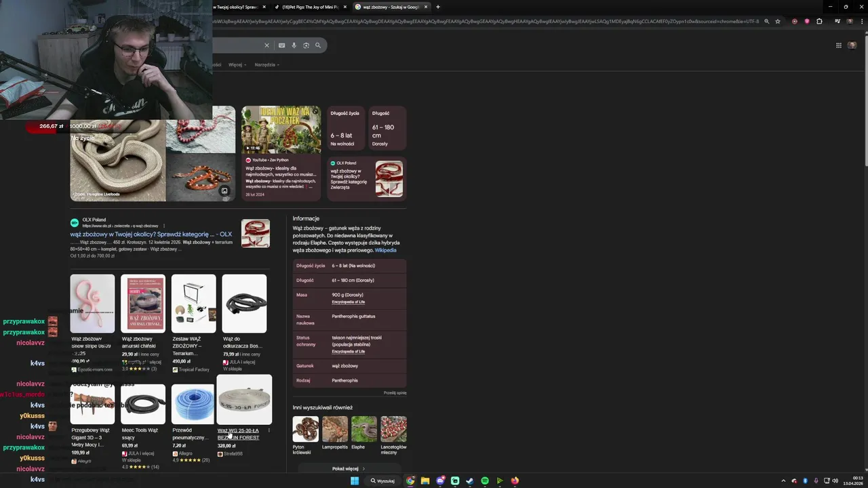Open three-dot options for the OLX Poland result
This screenshot has height=488, width=868.
[163, 226]
